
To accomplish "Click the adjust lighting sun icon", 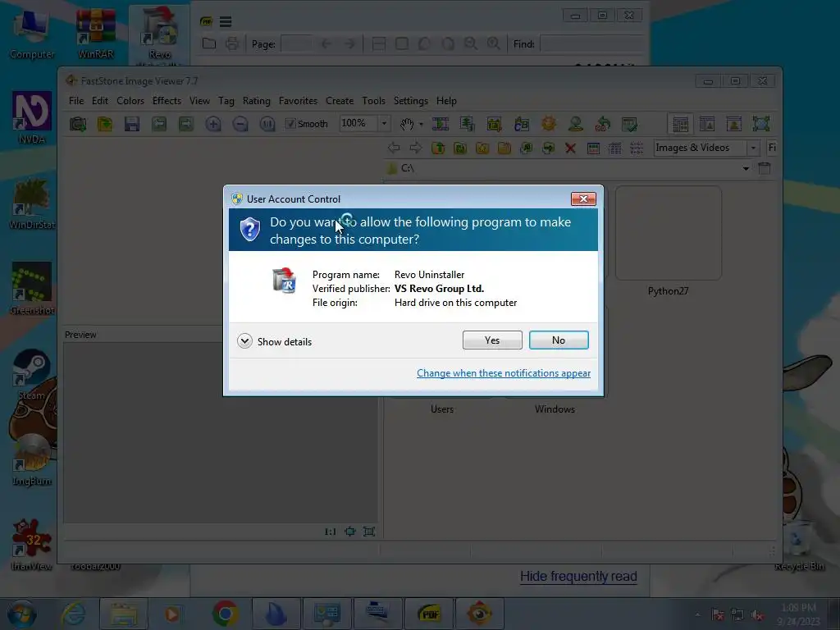I will [549, 125].
